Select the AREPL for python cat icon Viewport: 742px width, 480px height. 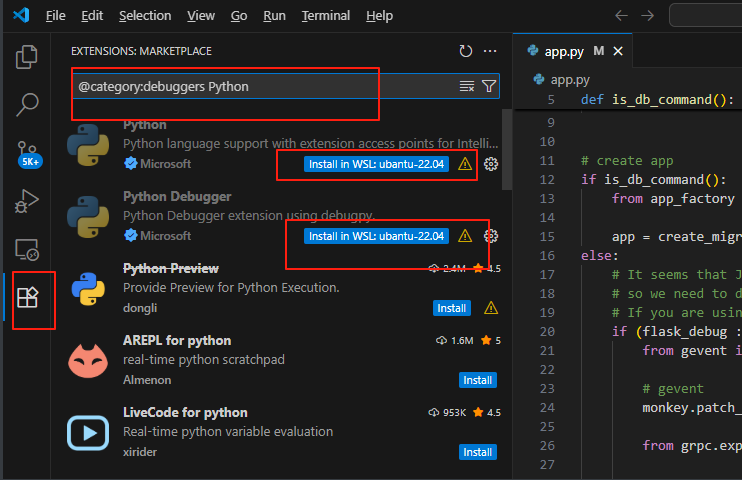click(88, 361)
